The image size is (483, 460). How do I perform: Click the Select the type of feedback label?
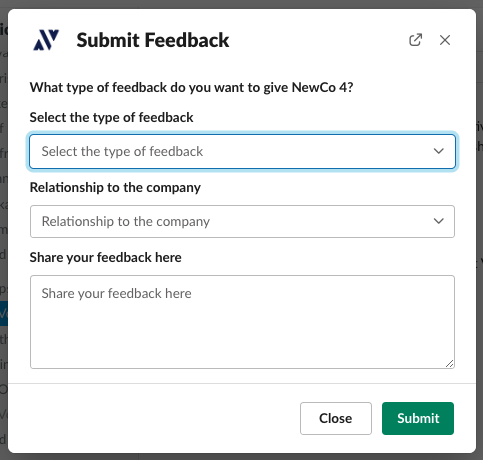pyautogui.click(x=111, y=118)
